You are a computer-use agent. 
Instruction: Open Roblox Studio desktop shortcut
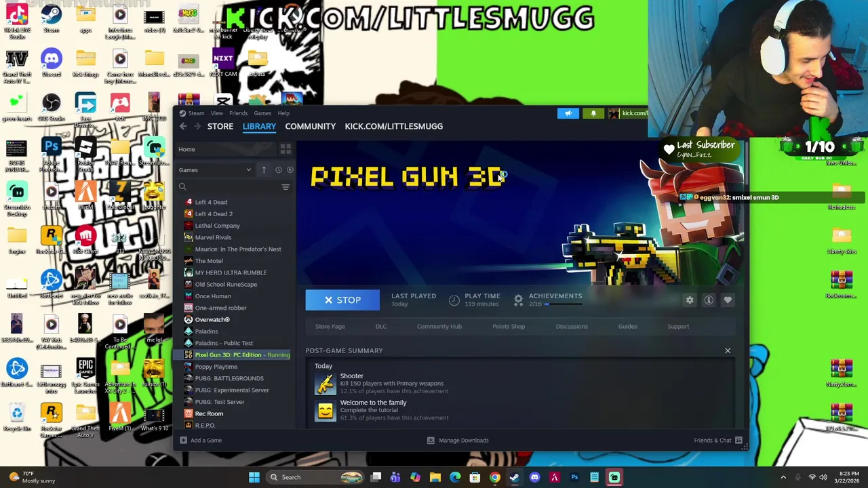click(x=85, y=152)
